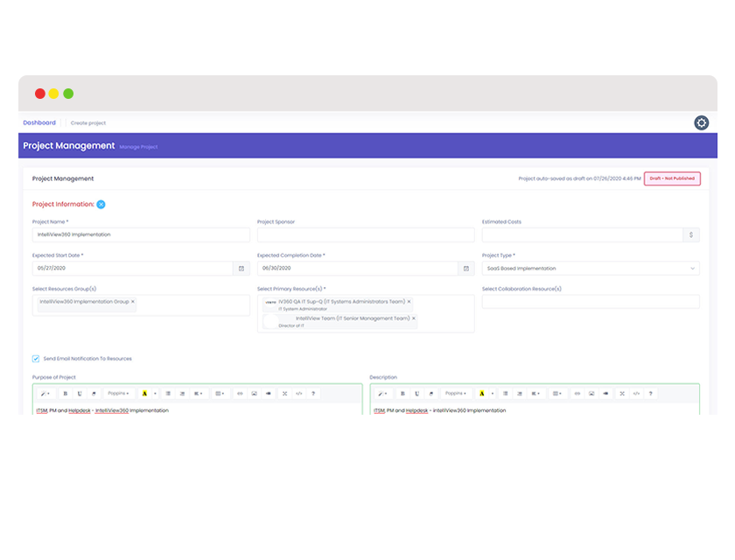Insert picture in Description editor
This screenshot has width=735, height=560.
[x=591, y=394]
